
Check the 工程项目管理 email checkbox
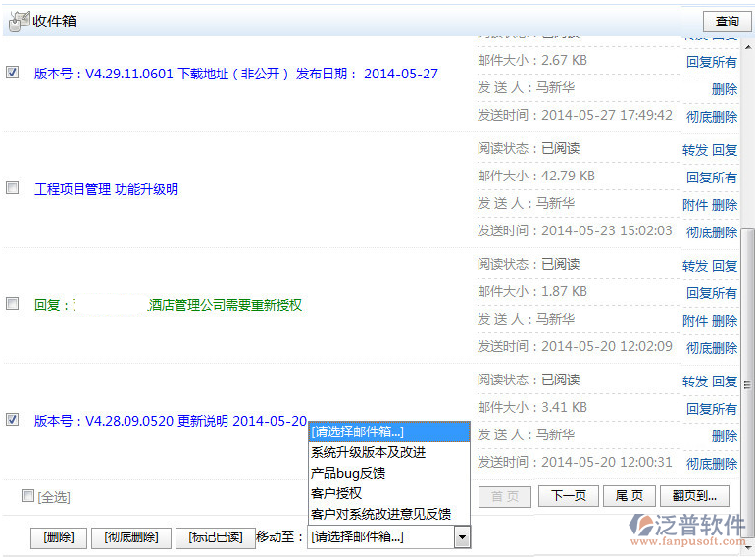pos(13,188)
